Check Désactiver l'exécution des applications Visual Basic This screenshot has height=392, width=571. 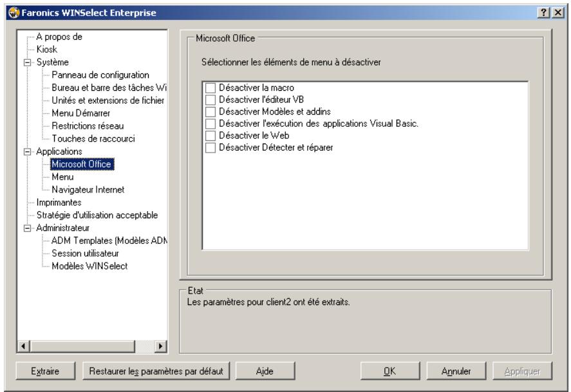211,124
